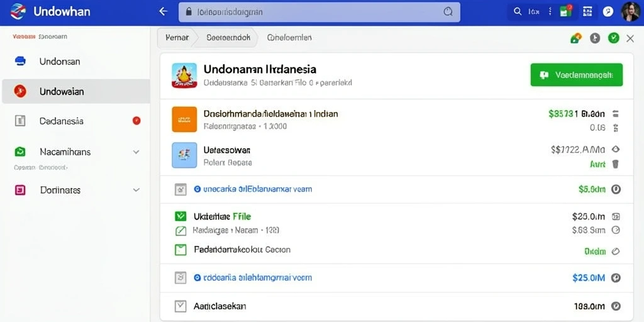644x322 pixels.
Task: Toggle the green Ukterltae File checkbox
Action: coord(180,216)
